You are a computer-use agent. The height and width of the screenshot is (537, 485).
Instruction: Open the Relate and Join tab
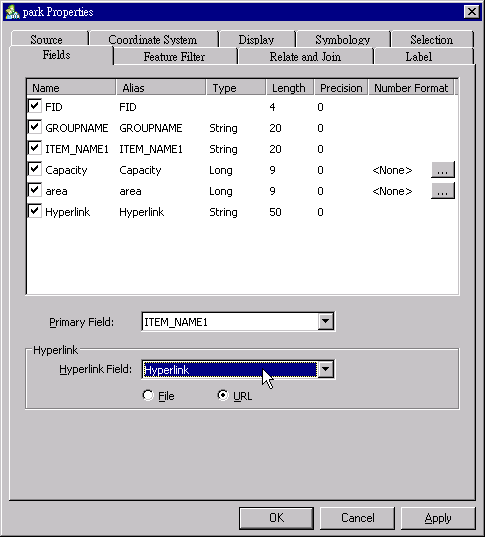[305, 57]
